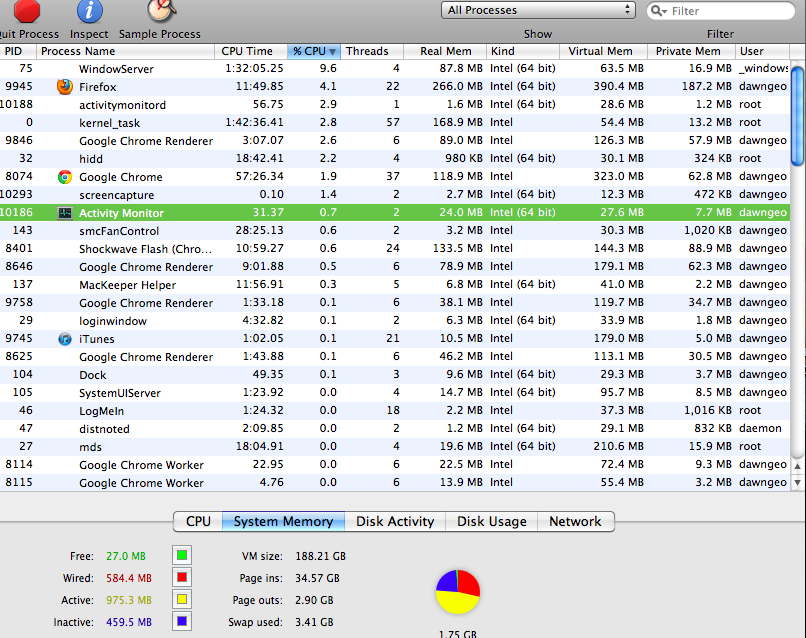Image resolution: width=806 pixels, height=638 pixels.
Task: Sort by Virtual Mem column header
Action: 603,51
